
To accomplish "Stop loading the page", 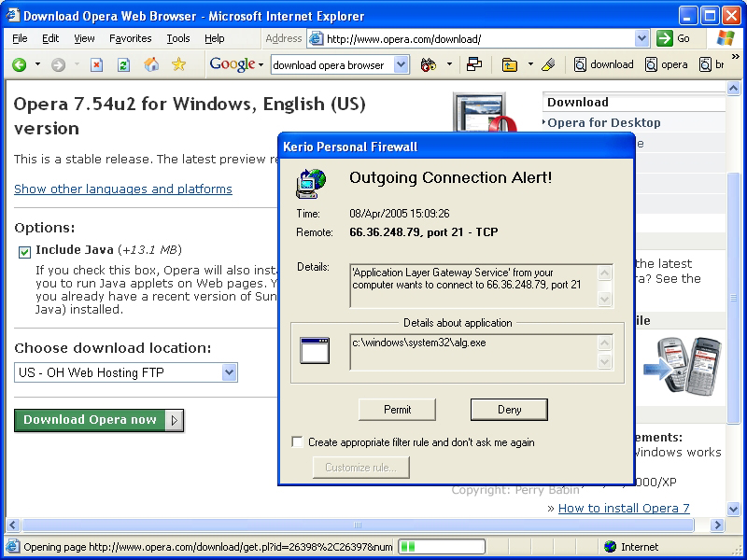I will (97, 64).
